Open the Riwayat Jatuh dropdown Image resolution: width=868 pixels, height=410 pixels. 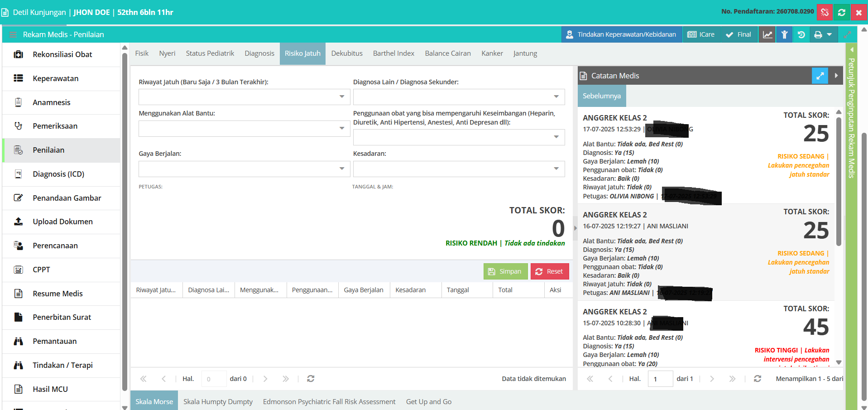click(x=244, y=96)
